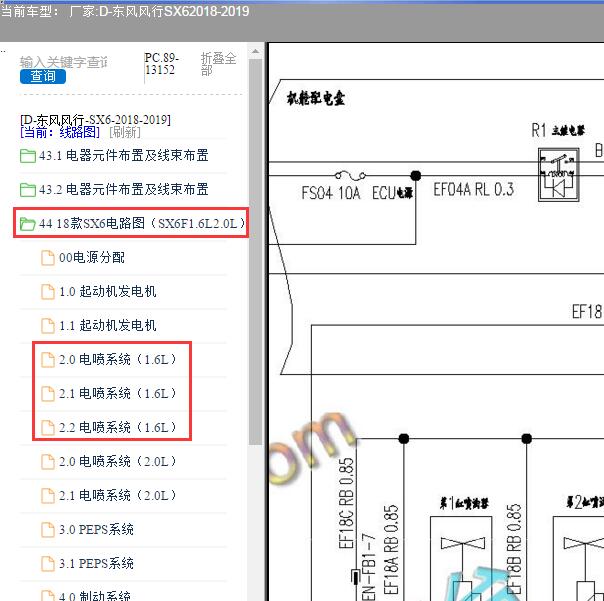Open 3.1 PEPS系统 diagram
This screenshot has height=601, width=604.
pyautogui.click(x=96, y=563)
